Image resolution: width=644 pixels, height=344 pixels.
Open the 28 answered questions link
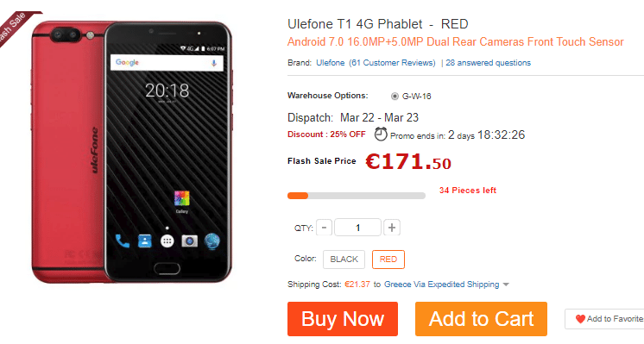point(488,63)
